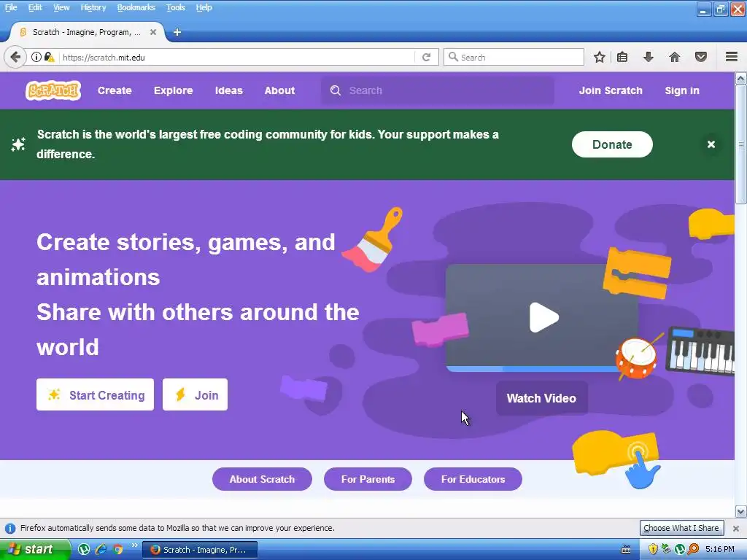Click Sign in link
Screen dimensions: 747x560
coord(682,90)
